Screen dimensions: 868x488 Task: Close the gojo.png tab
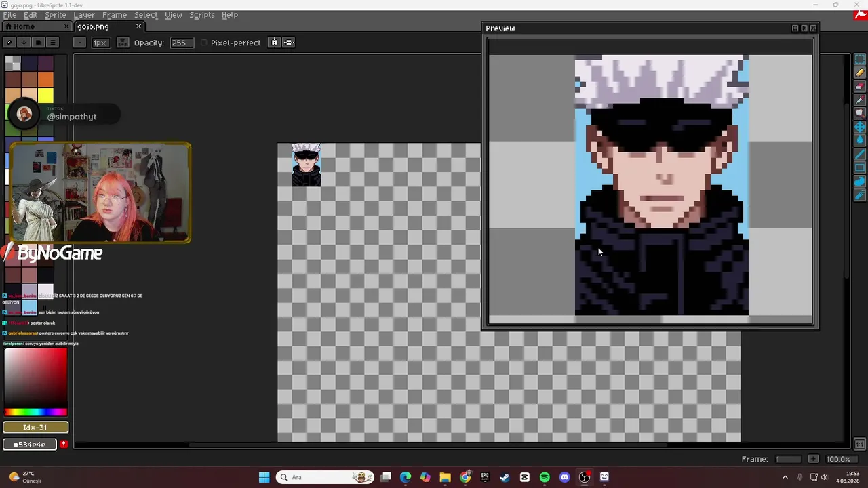138,26
